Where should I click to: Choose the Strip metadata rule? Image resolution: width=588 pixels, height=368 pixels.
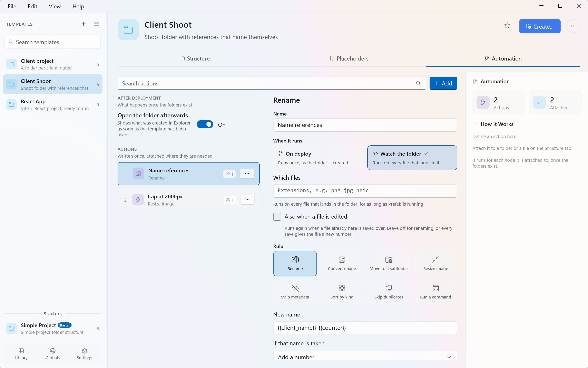[295, 292]
